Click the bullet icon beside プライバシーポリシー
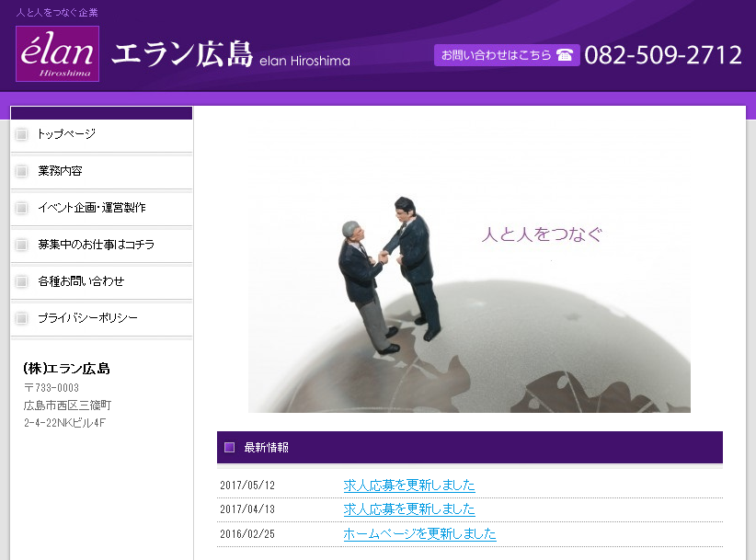This screenshot has height=560, width=756. pos(22,318)
